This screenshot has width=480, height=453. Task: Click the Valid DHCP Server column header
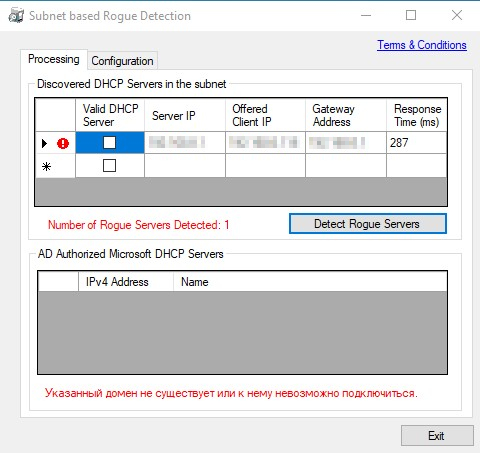coord(110,115)
